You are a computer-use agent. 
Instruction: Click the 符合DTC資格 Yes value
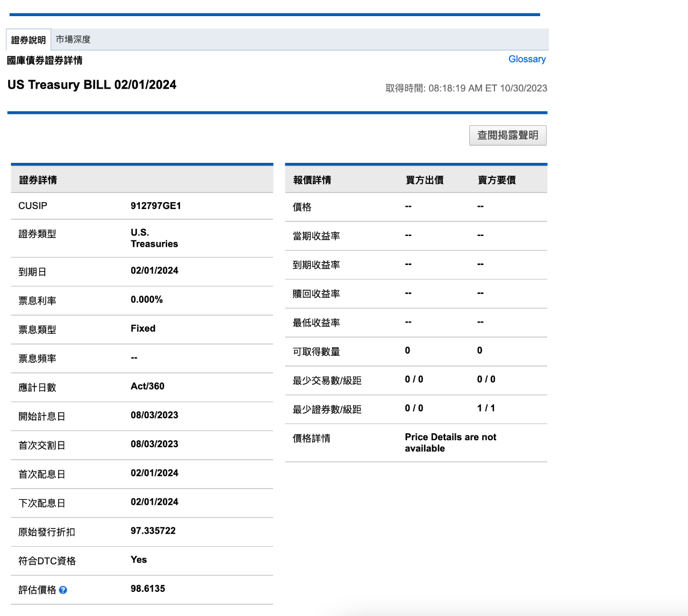(138, 560)
